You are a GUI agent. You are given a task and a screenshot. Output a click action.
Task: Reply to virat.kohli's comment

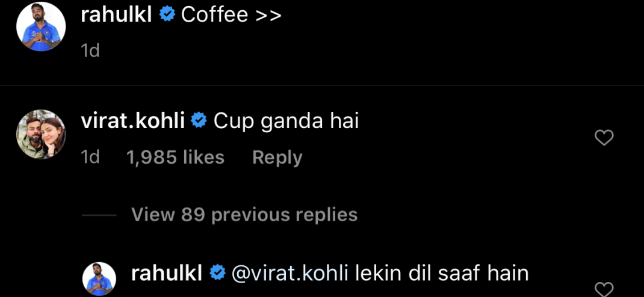coord(277,158)
